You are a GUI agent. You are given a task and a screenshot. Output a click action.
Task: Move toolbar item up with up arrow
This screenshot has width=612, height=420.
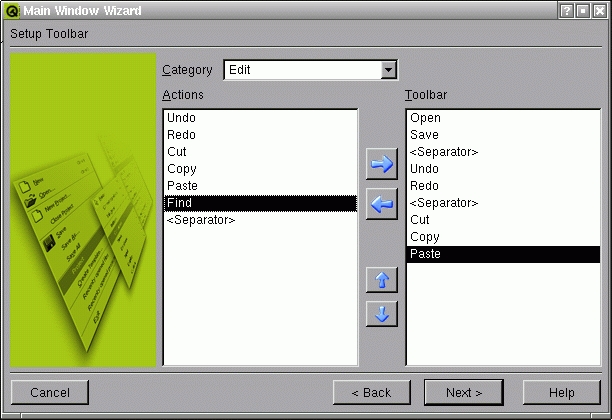(x=381, y=280)
